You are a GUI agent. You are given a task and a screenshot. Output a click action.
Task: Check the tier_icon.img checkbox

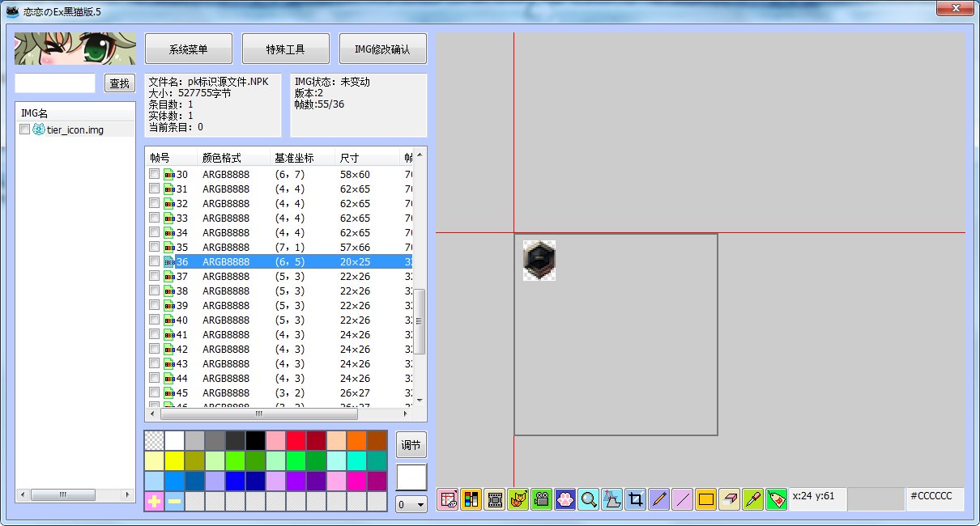pyautogui.click(x=24, y=129)
